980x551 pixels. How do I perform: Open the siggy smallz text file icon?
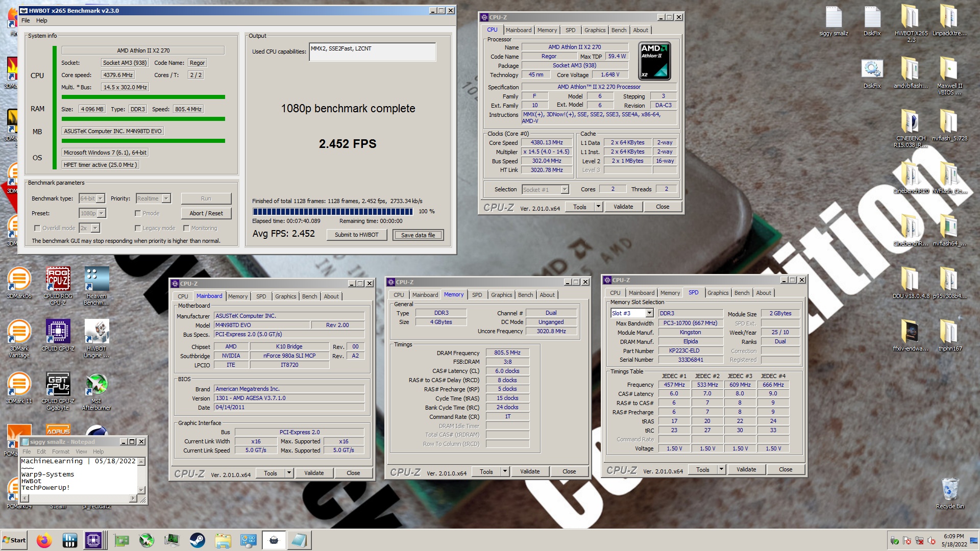click(834, 20)
